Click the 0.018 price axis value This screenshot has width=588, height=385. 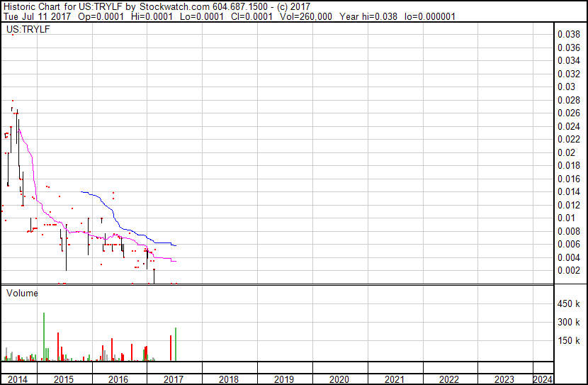pyautogui.click(x=569, y=165)
